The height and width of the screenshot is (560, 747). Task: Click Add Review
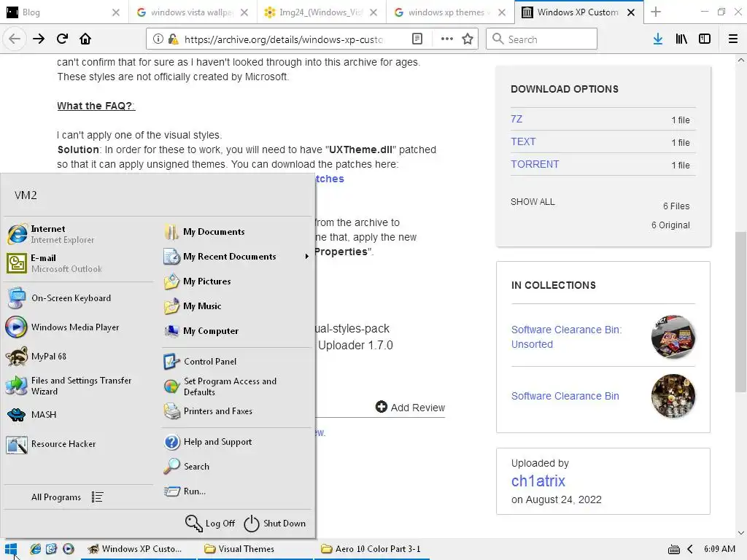click(410, 407)
